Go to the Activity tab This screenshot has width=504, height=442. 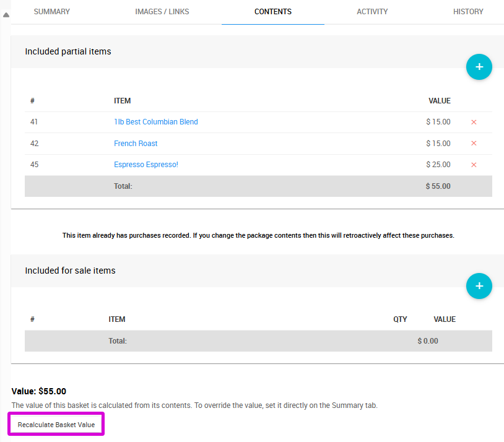(x=372, y=12)
